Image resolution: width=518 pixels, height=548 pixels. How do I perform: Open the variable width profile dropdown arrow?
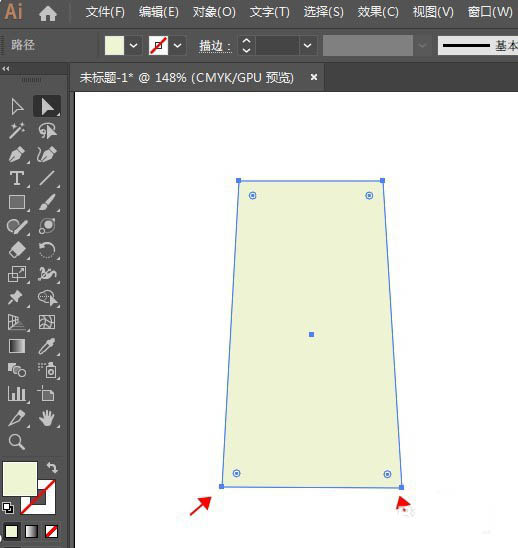click(x=423, y=45)
